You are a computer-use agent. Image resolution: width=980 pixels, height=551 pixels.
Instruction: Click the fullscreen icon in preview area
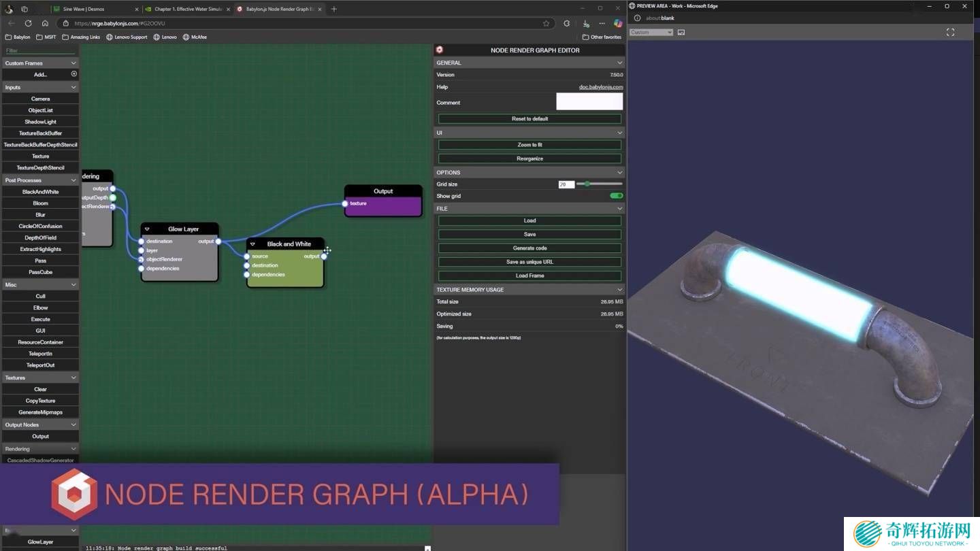(x=950, y=32)
